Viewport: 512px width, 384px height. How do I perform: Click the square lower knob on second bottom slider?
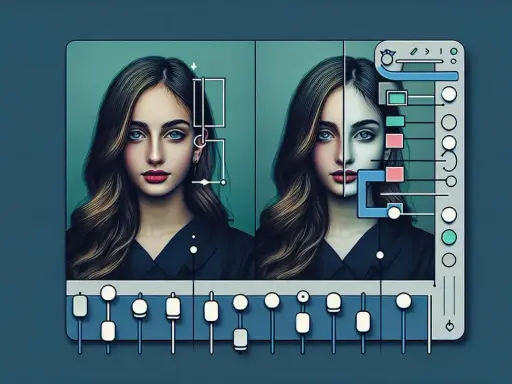click(108, 331)
